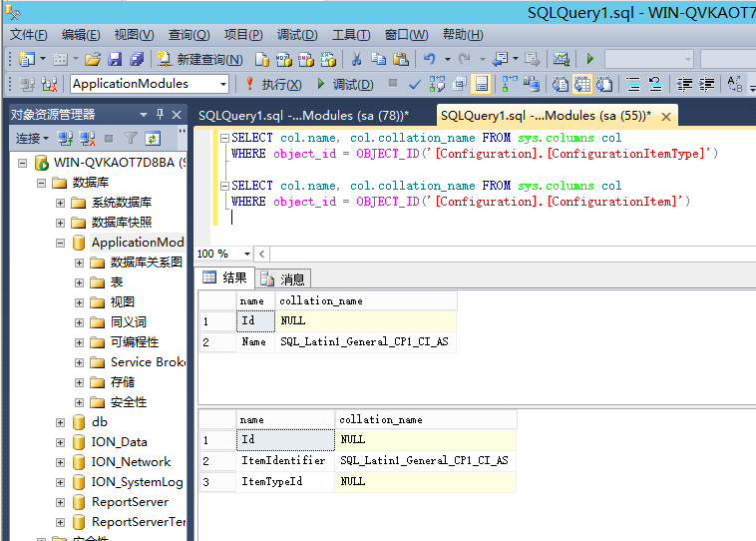
Task: Switch to the SQLQuery1.sql (sa (78)) tab
Action: coord(304,116)
